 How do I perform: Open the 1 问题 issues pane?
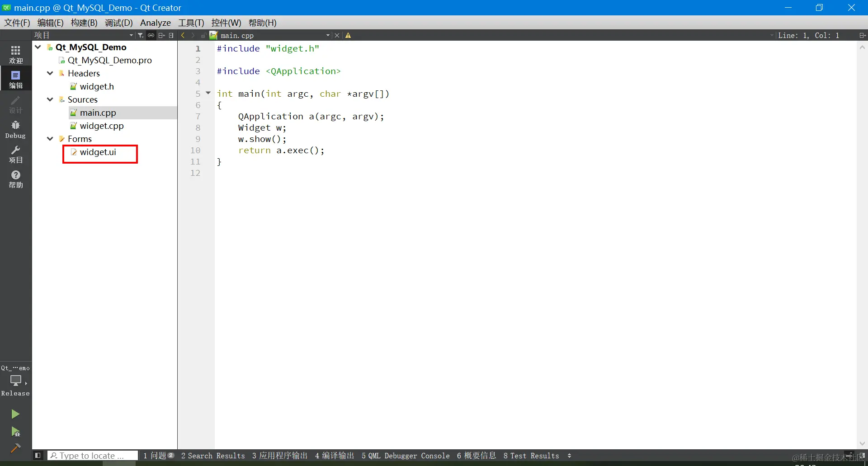point(159,456)
